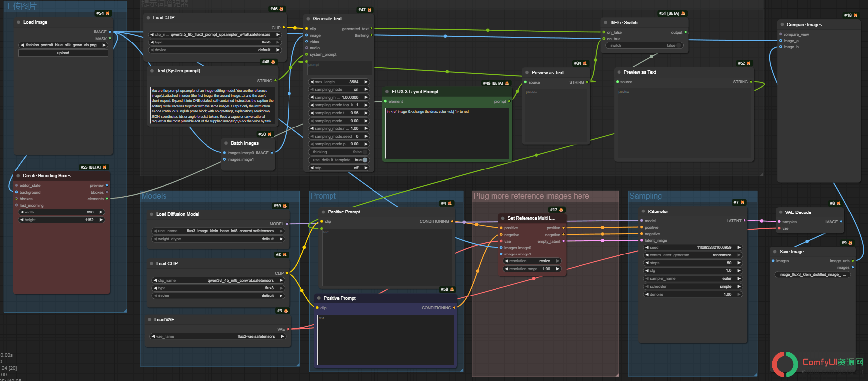Collapse the FLUX.3 Layout Prompt node dot
The width and height of the screenshot is (868, 381).
[x=387, y=92]
